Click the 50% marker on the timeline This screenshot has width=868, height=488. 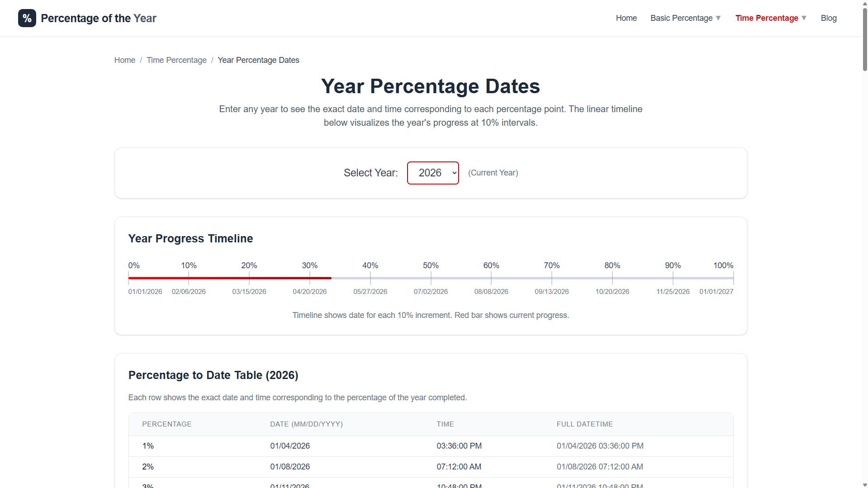point(431,265)
